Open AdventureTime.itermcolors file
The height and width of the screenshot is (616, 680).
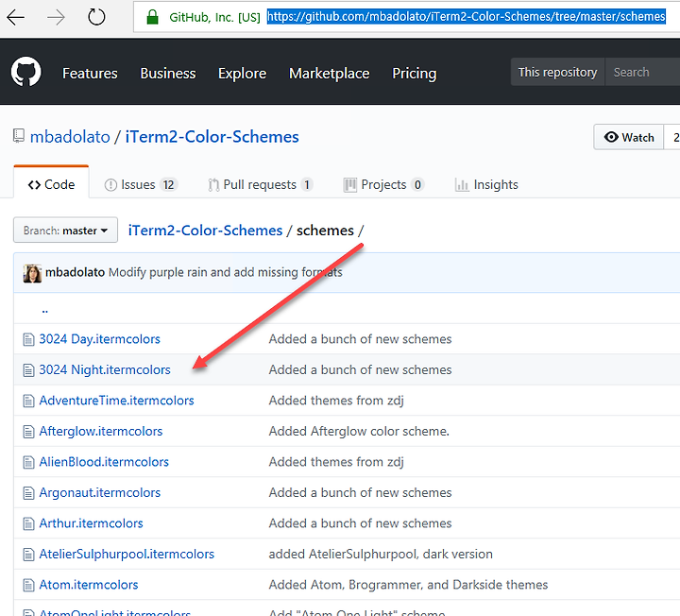116,401
